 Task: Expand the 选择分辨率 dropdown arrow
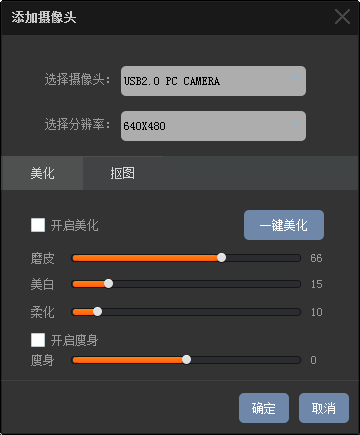[x=295, y=123]
